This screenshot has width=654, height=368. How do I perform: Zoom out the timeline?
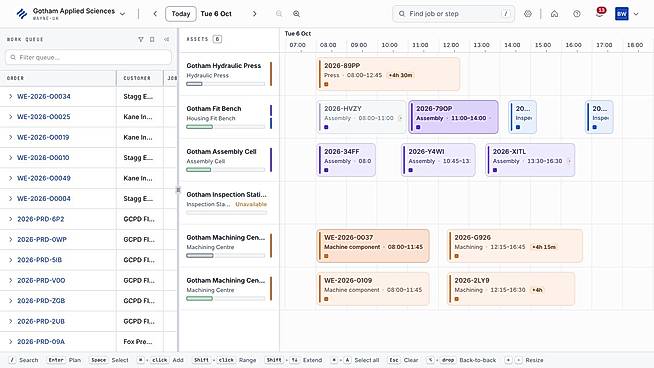coord(279,14)
